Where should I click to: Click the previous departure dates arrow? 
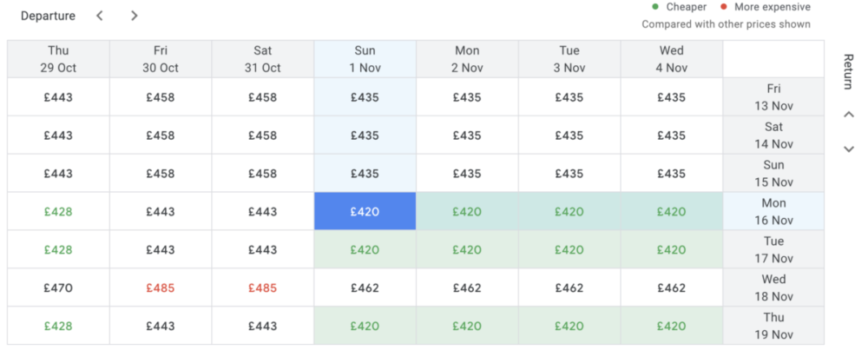click(100, 16)
